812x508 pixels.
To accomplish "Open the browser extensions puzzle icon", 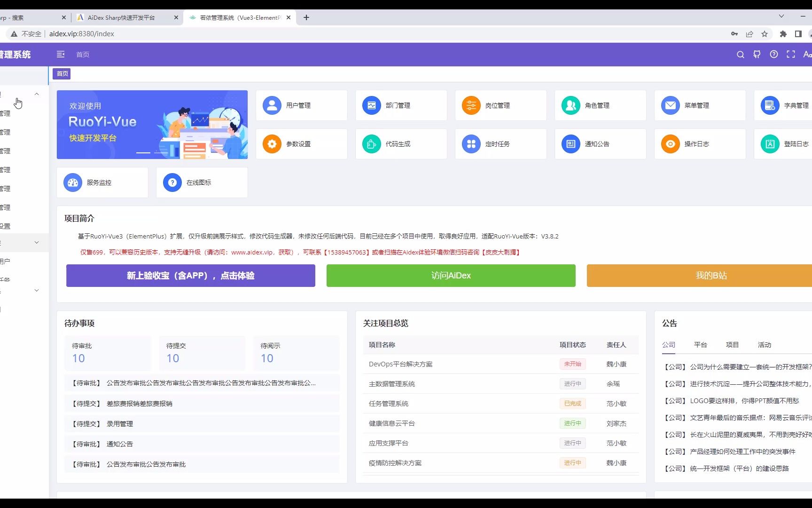I will [783, 34].
